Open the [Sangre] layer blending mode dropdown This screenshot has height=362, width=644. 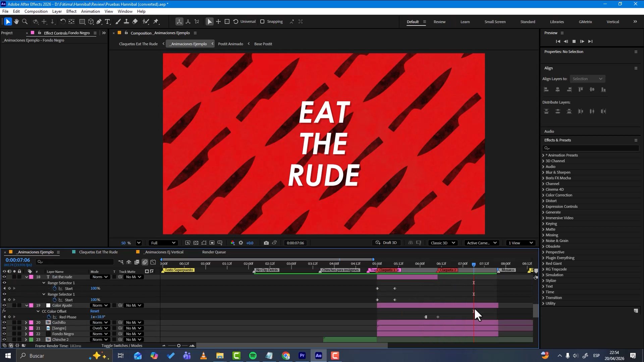(100, 328)
